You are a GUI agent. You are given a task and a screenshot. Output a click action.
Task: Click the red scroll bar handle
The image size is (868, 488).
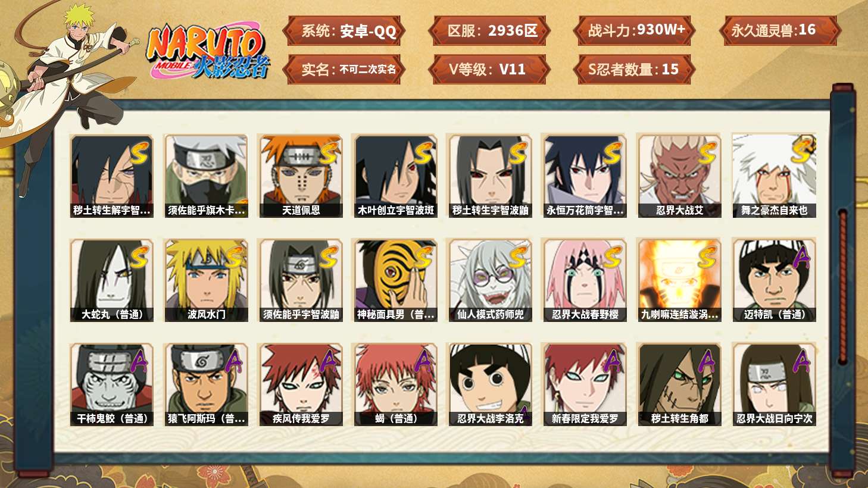click(842, 287)
